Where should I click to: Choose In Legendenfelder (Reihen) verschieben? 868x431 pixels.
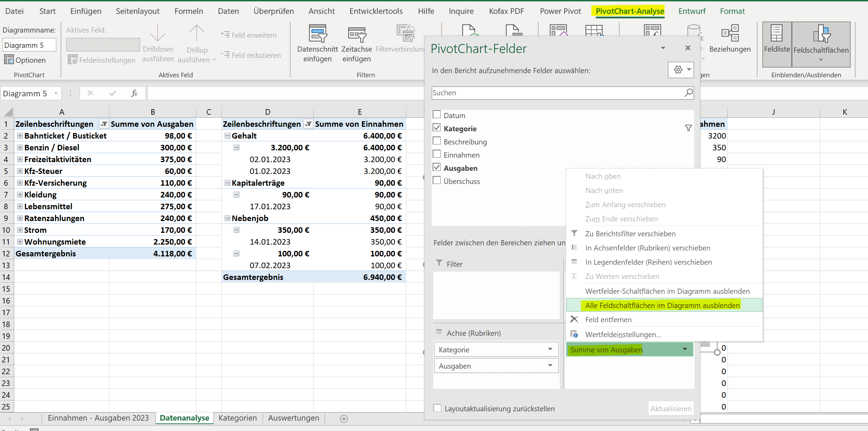649,262
